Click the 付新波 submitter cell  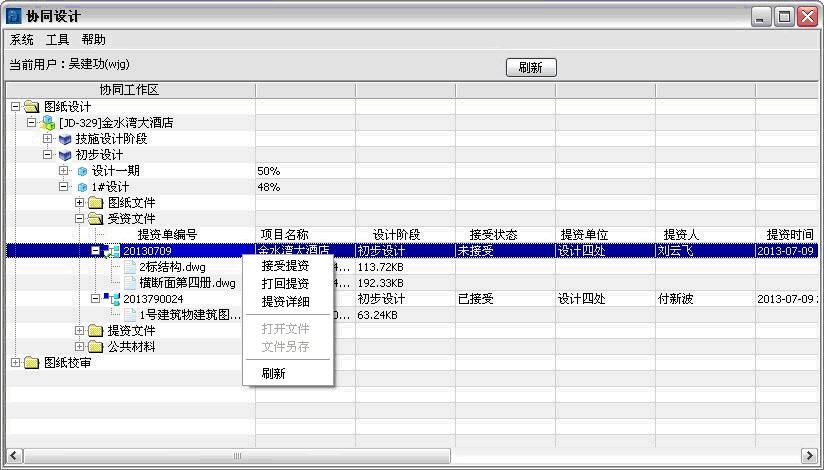click(x=676, y=299)
